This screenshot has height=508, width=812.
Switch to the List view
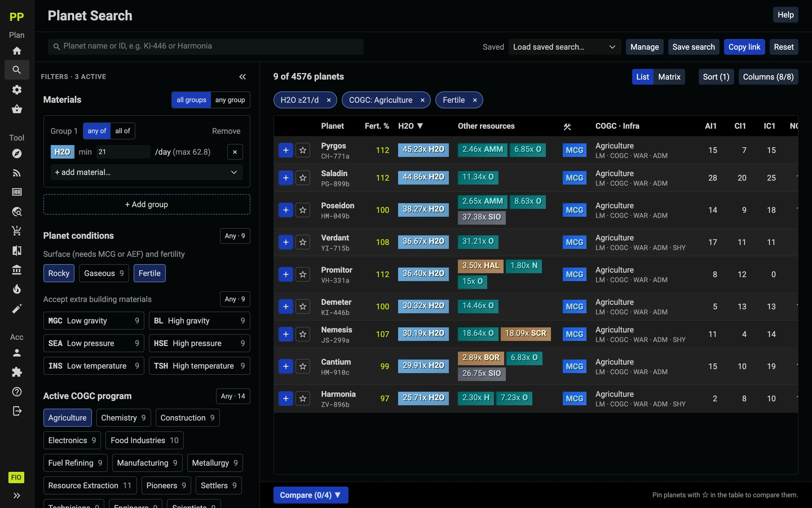pyautogui.click(x=643, y=77)
